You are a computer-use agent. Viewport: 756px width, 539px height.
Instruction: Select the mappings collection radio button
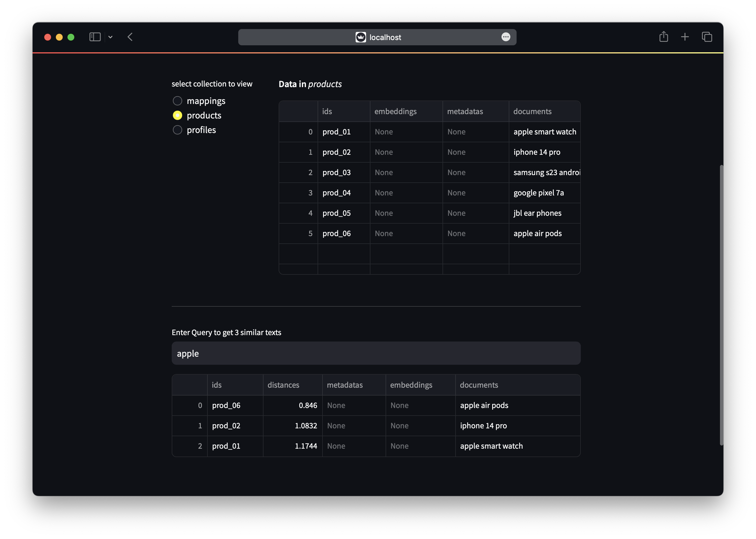point(178,101)
